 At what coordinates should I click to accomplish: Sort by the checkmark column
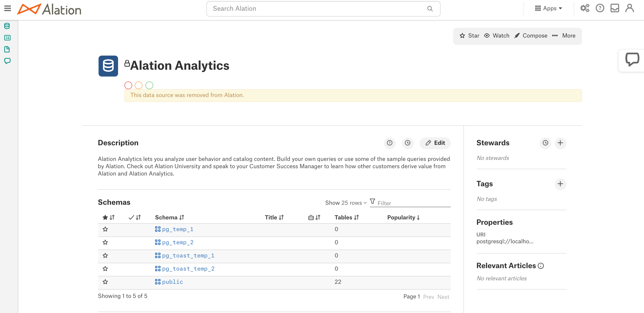pyautogui.click(x=135, y=217)
